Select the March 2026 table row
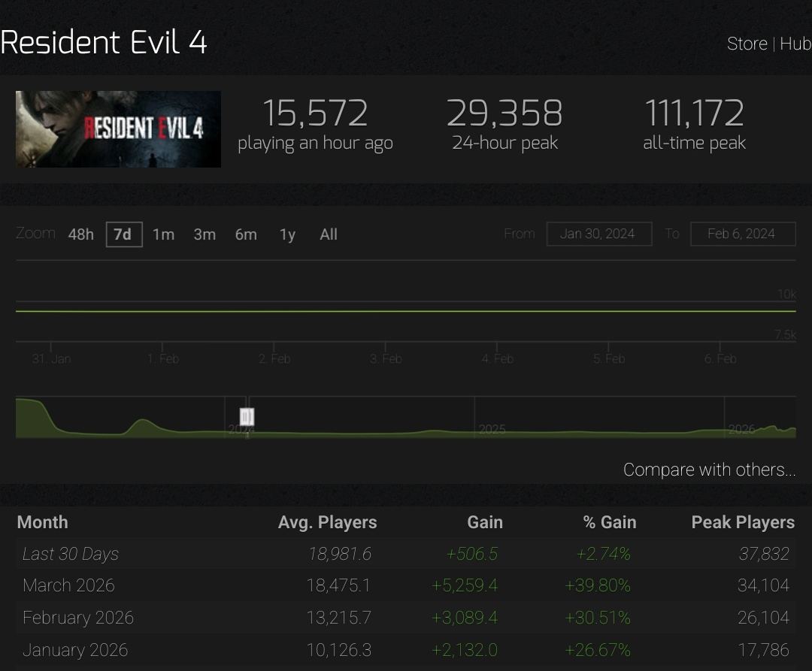812x671 pixels. tap(406, 585)
